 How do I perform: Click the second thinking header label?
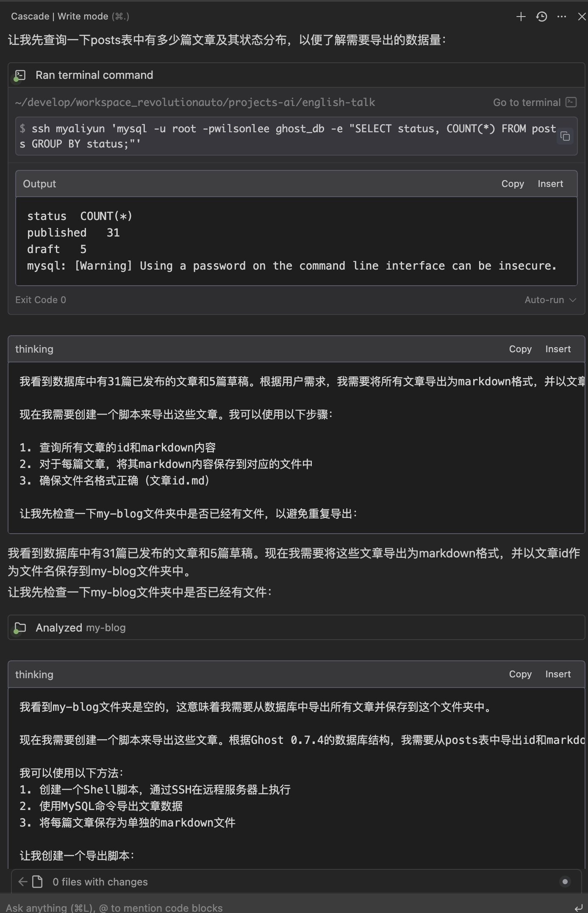[x=34, y=674]
